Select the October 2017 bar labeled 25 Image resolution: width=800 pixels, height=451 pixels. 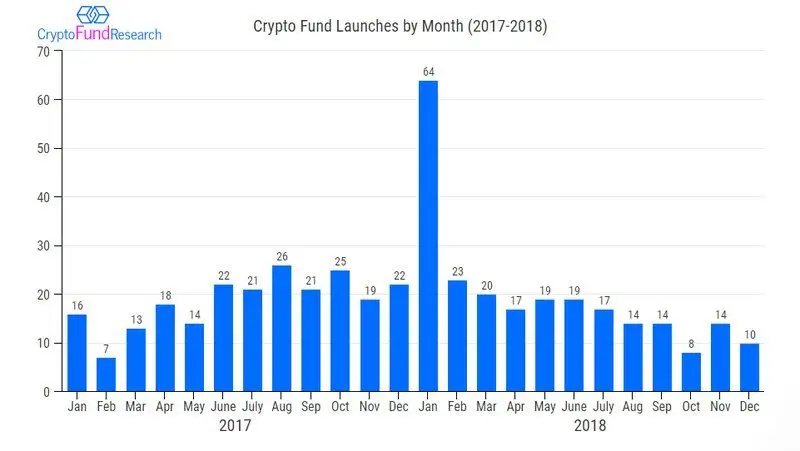tap(340, 331)
